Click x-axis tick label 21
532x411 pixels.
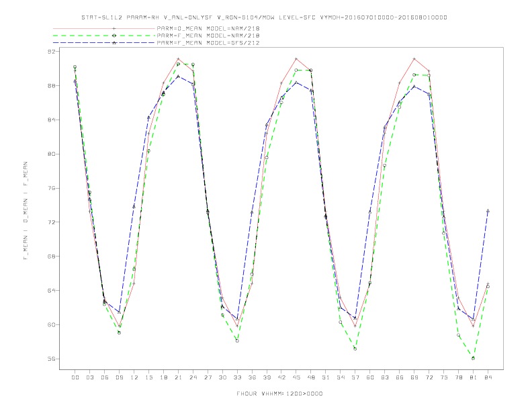[178, 377]
